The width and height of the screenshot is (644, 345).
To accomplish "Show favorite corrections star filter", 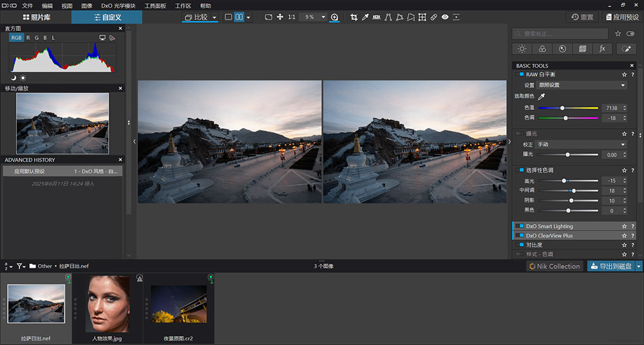I will click(x=618, y=33).
